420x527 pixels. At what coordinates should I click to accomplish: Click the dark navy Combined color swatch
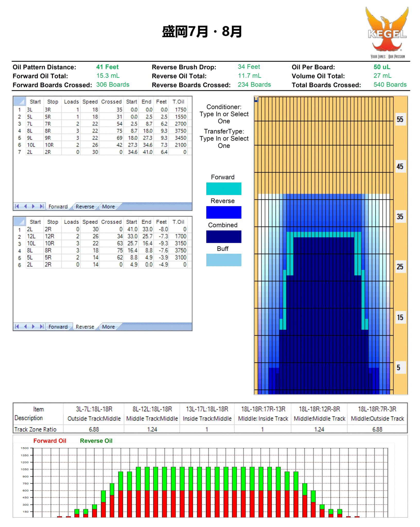(224, 236)
